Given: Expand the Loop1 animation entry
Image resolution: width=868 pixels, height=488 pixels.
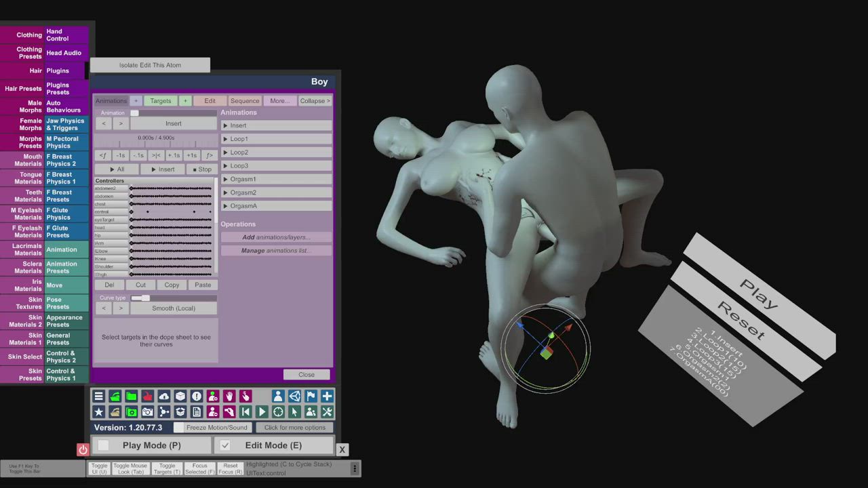Looking at the screenshot, I should [x=276, y=139].
